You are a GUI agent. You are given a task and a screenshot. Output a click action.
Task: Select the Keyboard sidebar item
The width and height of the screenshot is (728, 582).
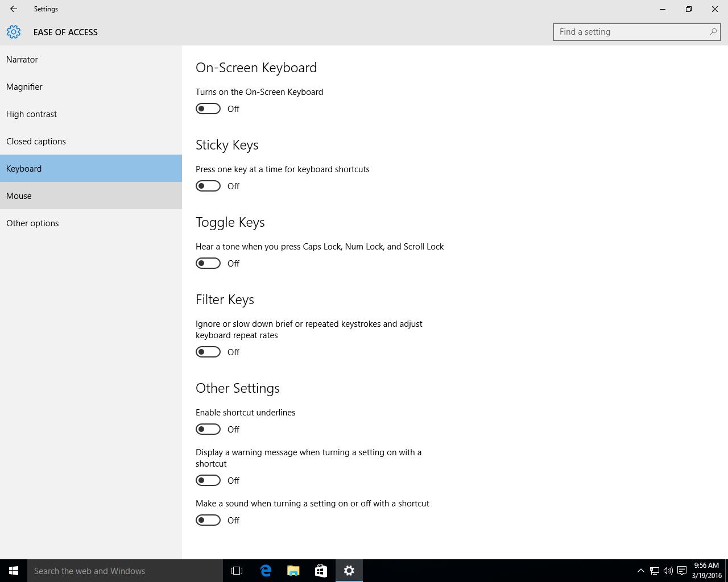(x=91, y=168)
